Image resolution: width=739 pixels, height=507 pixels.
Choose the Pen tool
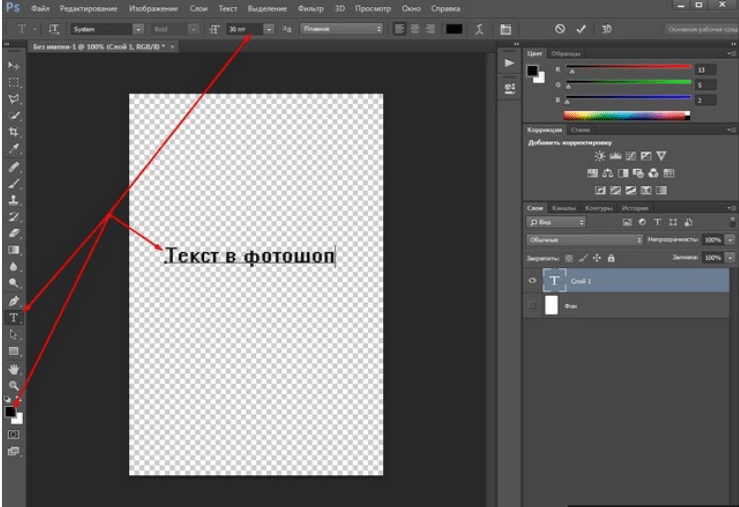click(14, 300)
